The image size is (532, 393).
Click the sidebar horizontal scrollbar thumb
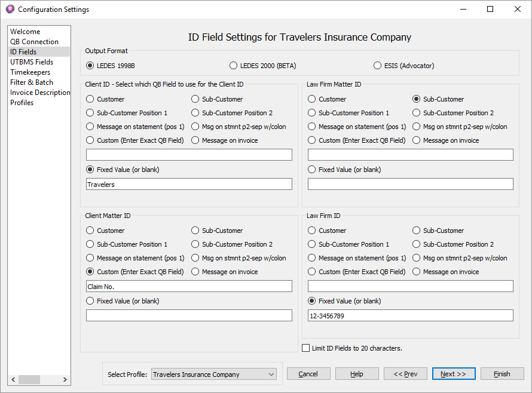29,379
